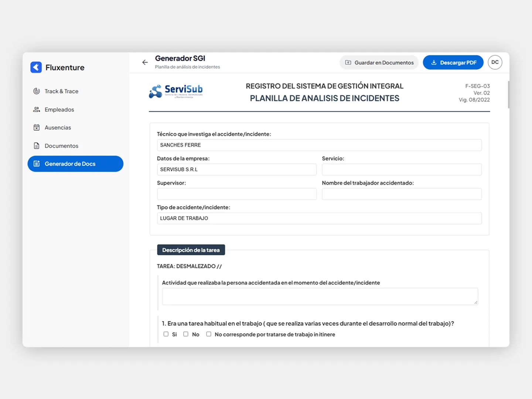
Task: Click the Track & Trace sidebar icon
Action: pyautogui.click(x=37, y=91)
